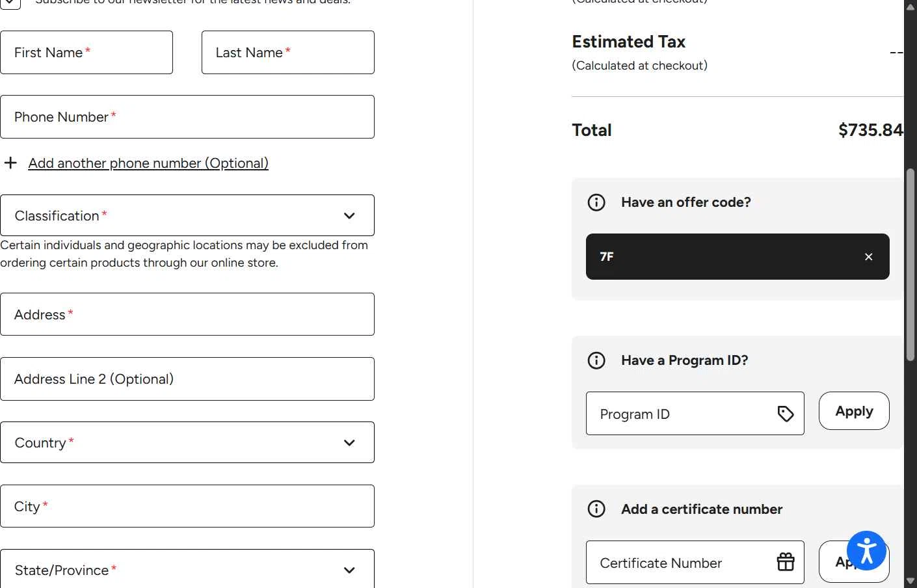Click the gift icon in Certificate Number field
The height and width of the screenshot is (588, 917).
click(786, 562)
